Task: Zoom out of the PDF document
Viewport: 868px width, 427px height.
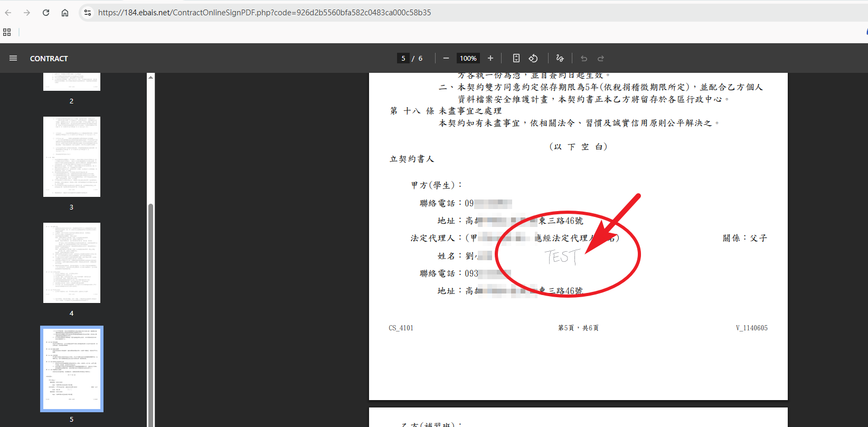Action: point(446,58)
